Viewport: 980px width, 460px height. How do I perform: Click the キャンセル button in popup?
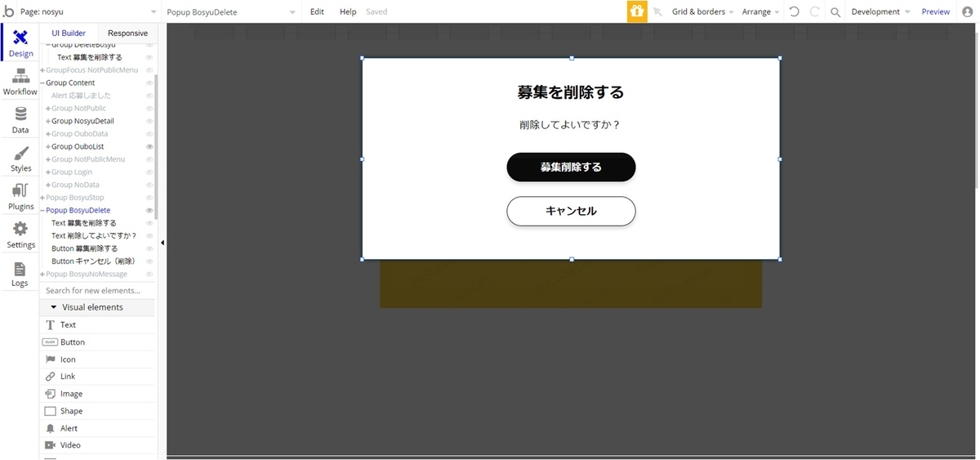(x=571, y=211)
